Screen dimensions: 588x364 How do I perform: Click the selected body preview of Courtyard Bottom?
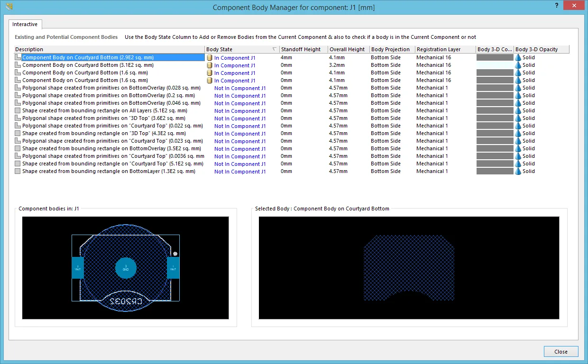pyautogui.click(x=409, y=268)
